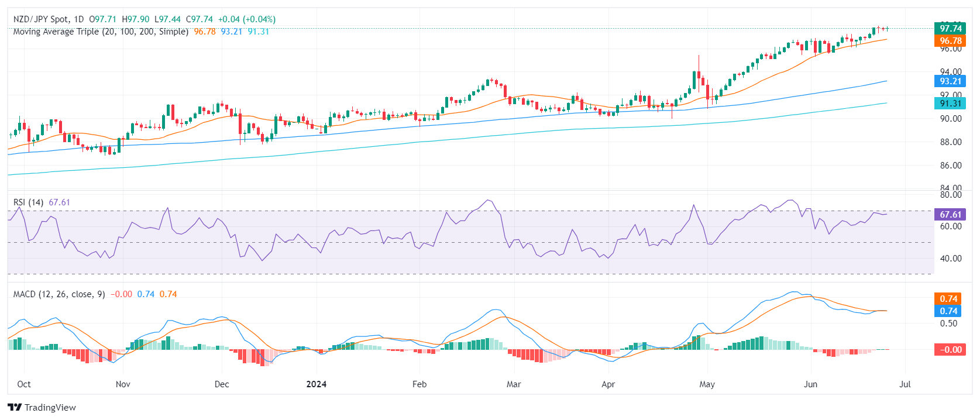The height and width of the screenshot is (420, 980).
Task: Click the 88.00 price scale label
Action: 950,142
